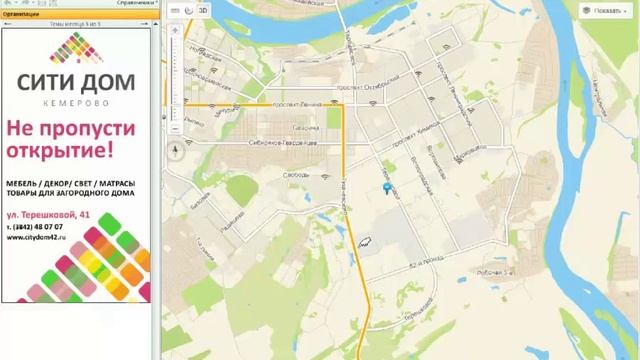The image size is (640, 360).
Task: Click the Не пропусти открытие headline
Action: (70, 139)
